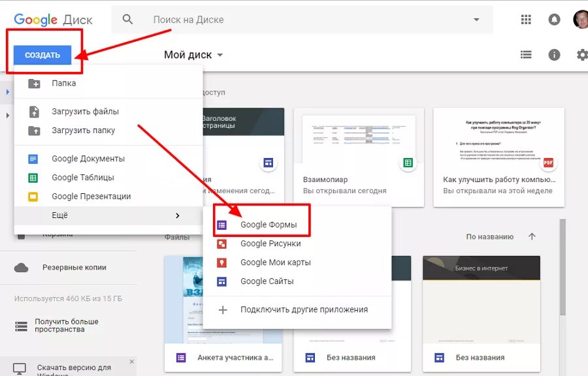Click the purple Google Forms icon

coord(221,225)
